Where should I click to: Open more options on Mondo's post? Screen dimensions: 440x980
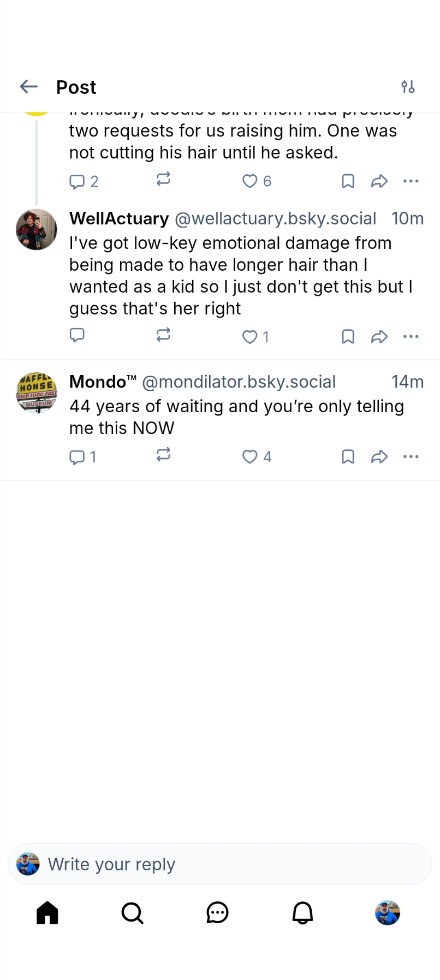coord(411,456)
